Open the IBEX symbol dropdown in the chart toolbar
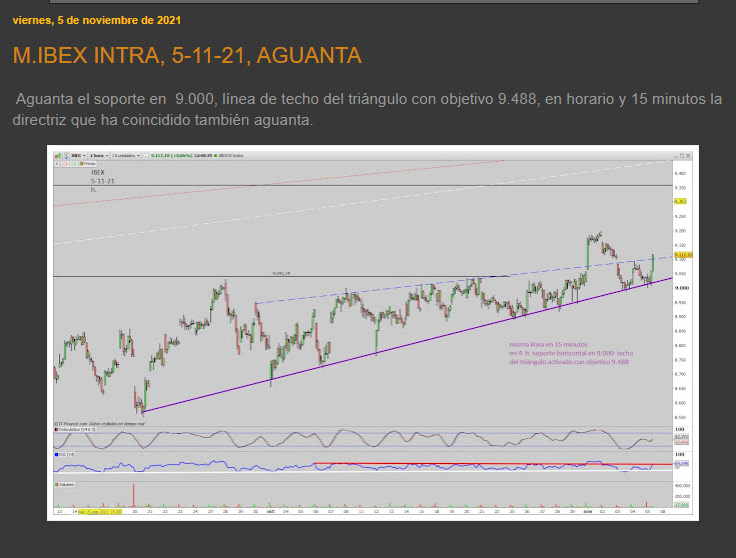The width and height of the screenshot is (736, 558). point(78,155)
